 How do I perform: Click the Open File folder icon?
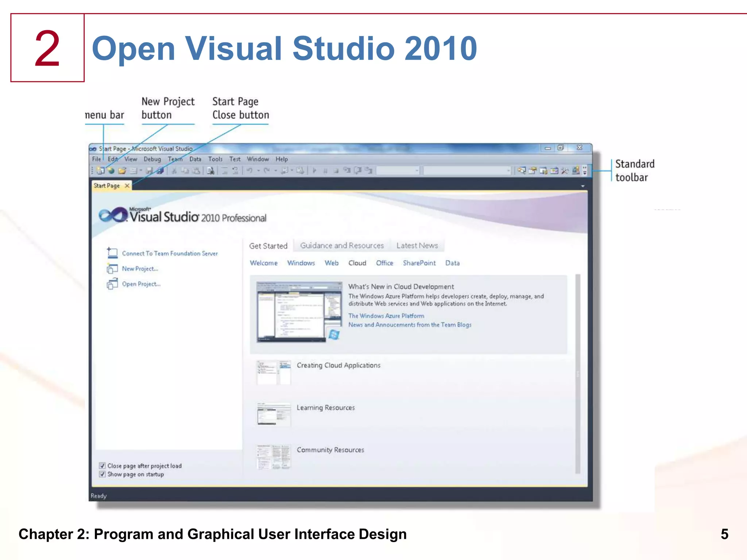click(122, 171)
